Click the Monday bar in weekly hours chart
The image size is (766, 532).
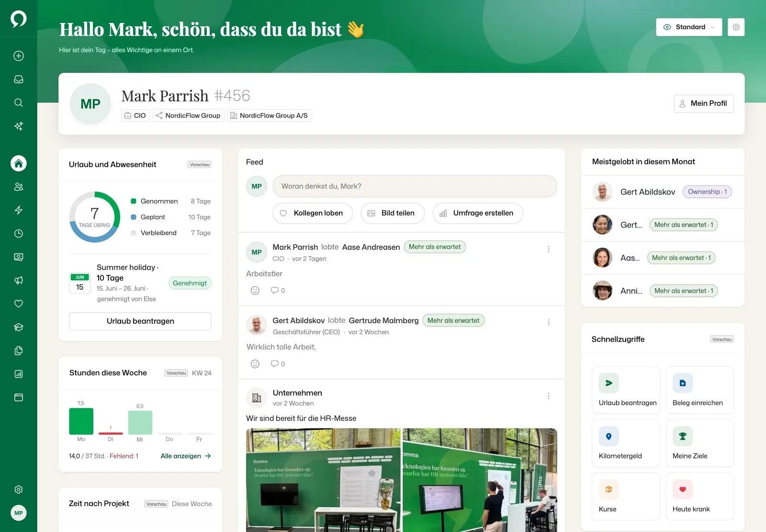[x=81, y=421]
